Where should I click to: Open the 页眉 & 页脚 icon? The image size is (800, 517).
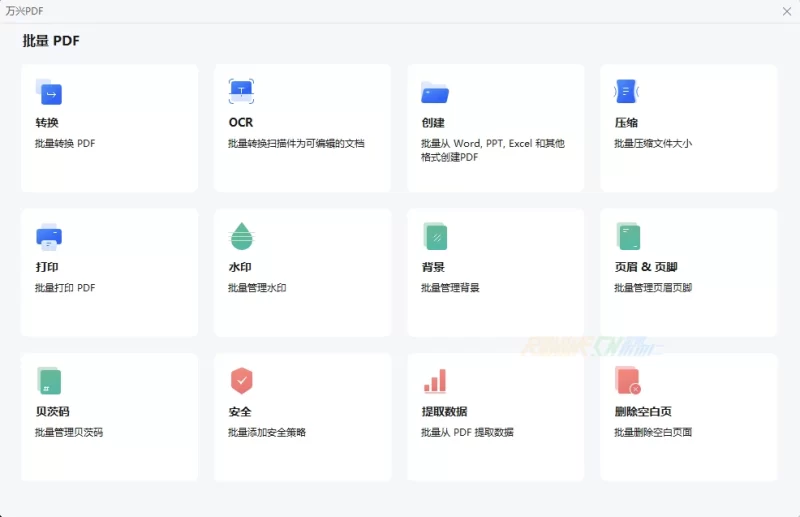627,236
